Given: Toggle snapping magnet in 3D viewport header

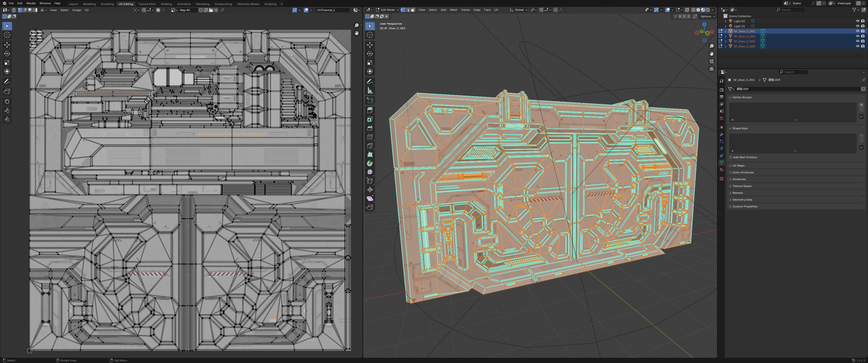Looking at the screenshot, I should coord(541,10).
